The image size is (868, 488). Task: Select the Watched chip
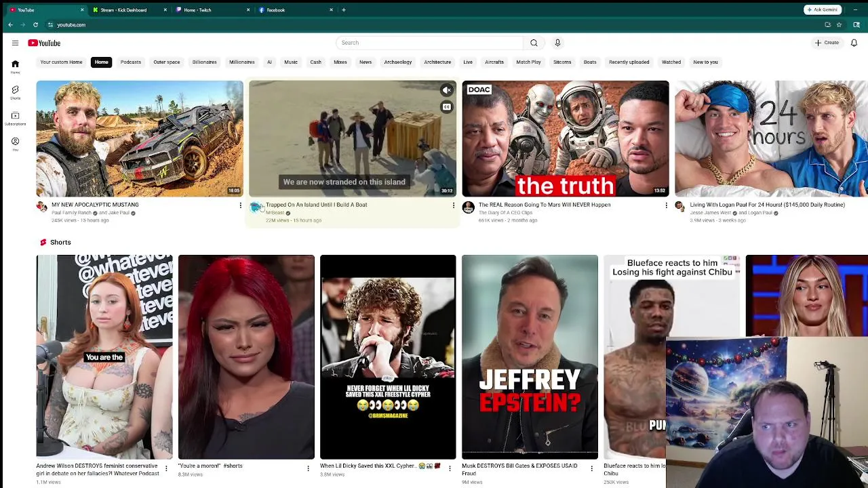pyautogui.click(x=671, y=62)
